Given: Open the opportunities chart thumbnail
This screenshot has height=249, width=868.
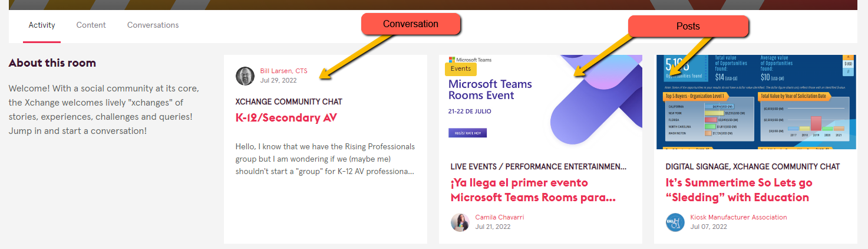Looking at the screenshot, I should pos(755,102).
